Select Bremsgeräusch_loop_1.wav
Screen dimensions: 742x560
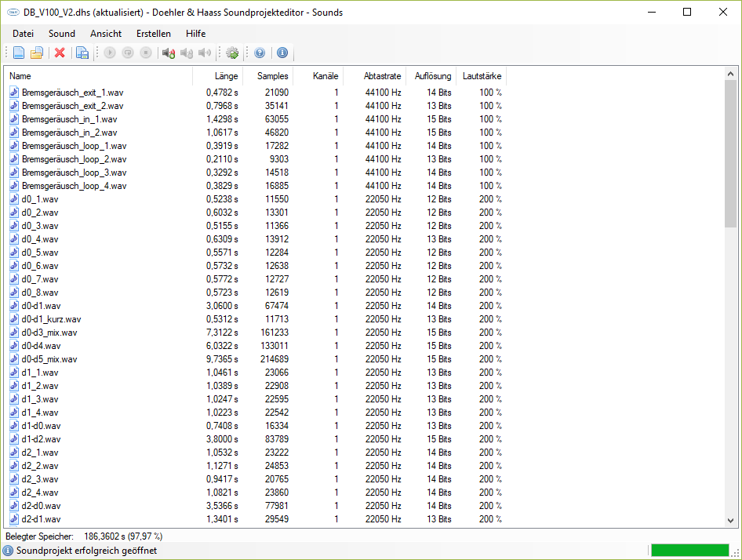[74, 146]
